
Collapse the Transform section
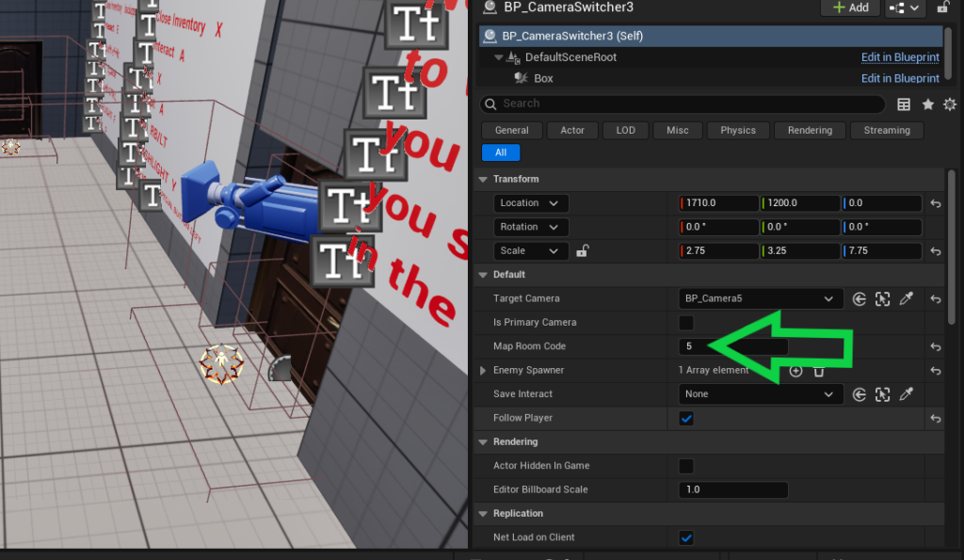point(484,179)
